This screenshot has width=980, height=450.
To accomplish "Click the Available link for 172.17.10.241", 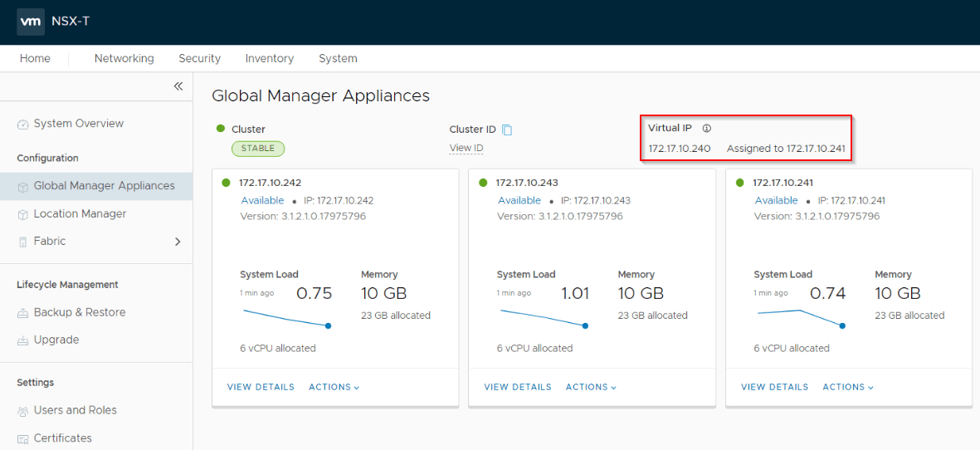I will pos(776,201).
